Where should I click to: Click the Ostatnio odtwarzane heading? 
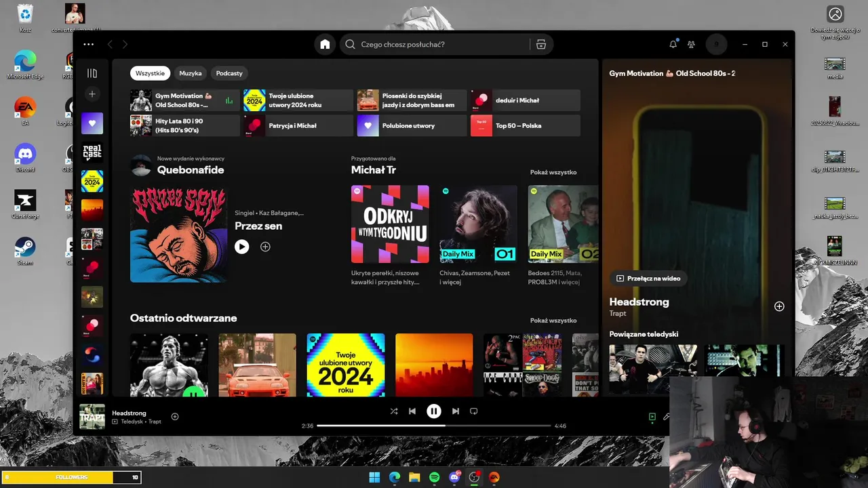(183, 318)
